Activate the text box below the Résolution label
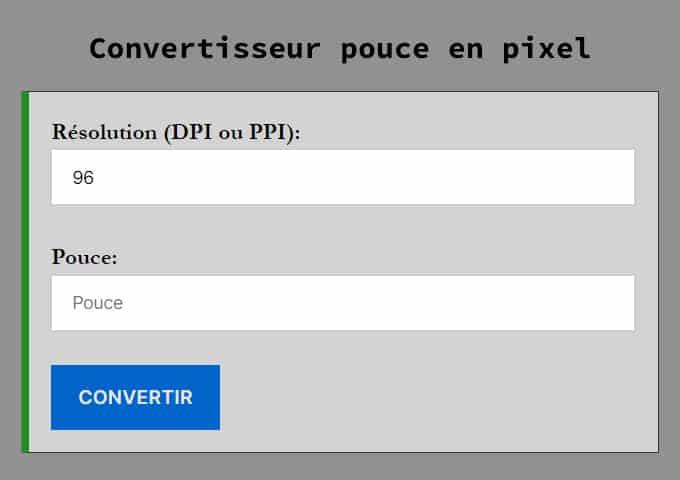 coord(342,177)
